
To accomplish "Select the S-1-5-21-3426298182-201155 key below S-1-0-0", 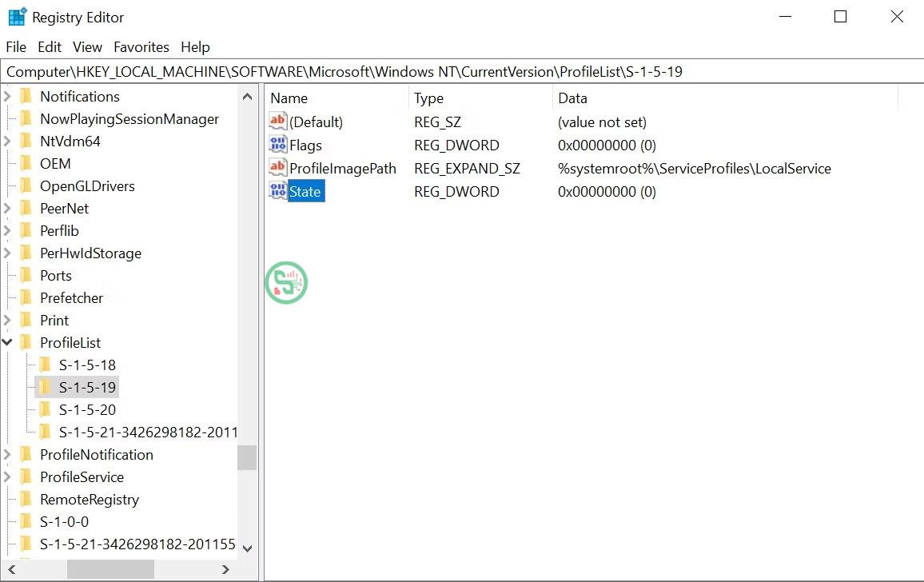I will (137, 544).
